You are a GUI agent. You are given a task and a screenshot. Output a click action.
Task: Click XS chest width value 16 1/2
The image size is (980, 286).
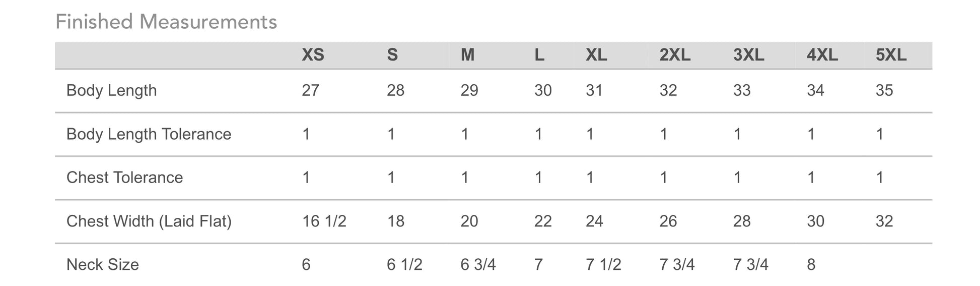click(x=324, y=221)
